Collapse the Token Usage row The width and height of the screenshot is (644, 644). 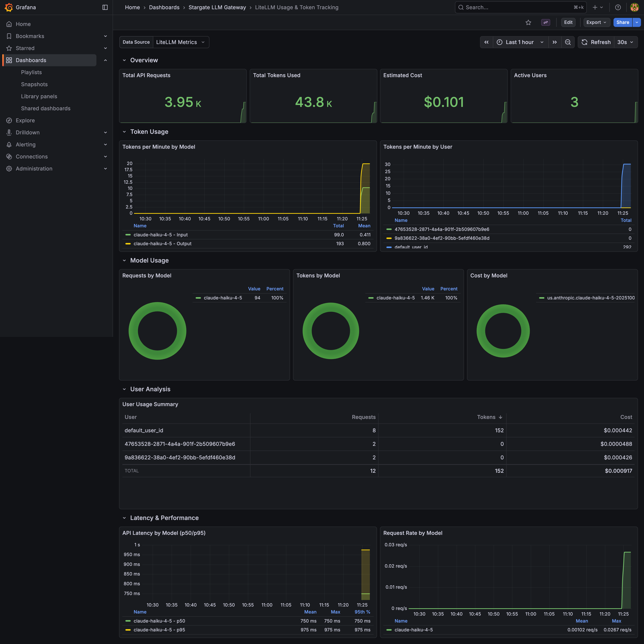click(x=124, y=132)
